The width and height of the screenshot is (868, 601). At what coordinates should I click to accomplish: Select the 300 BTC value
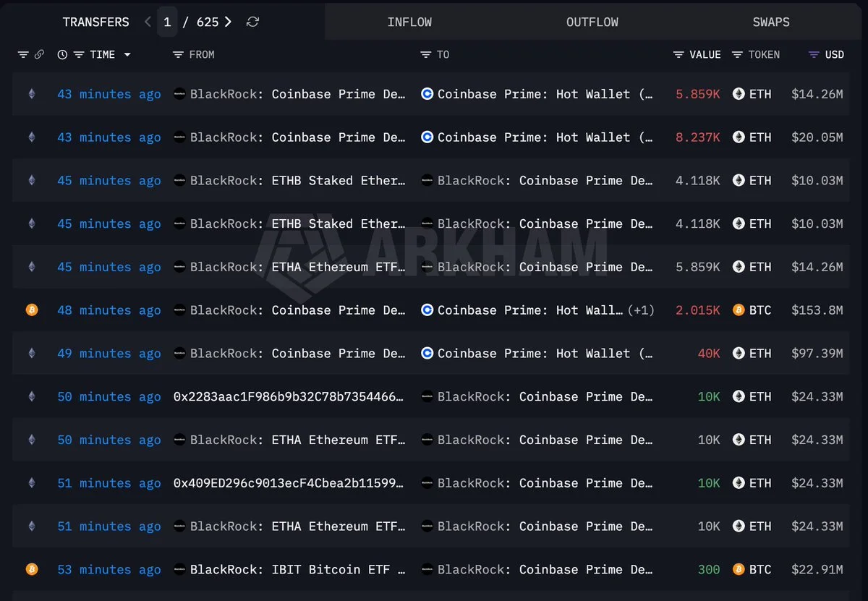[709, 570]
